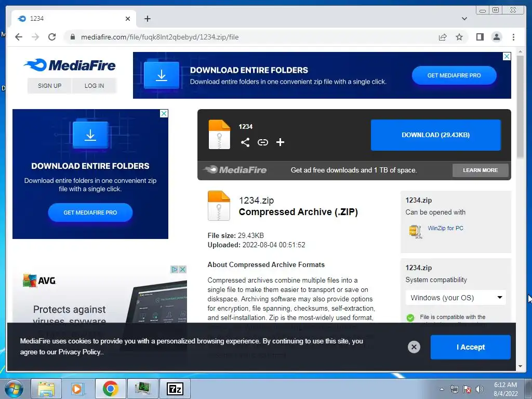This screenshot has width=532, height=399.
Task: Click the LOG IN button
Action: (94, 86)
